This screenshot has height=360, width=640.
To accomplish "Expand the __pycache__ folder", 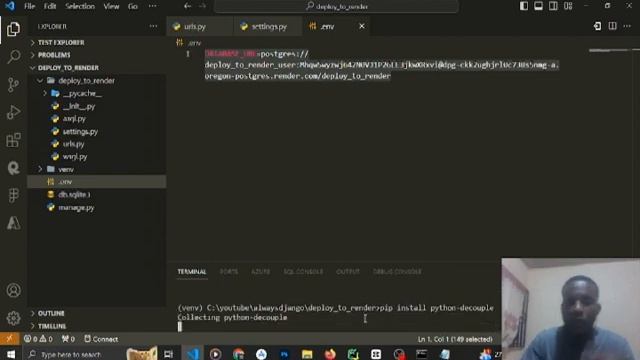I will tap(97, 93).
